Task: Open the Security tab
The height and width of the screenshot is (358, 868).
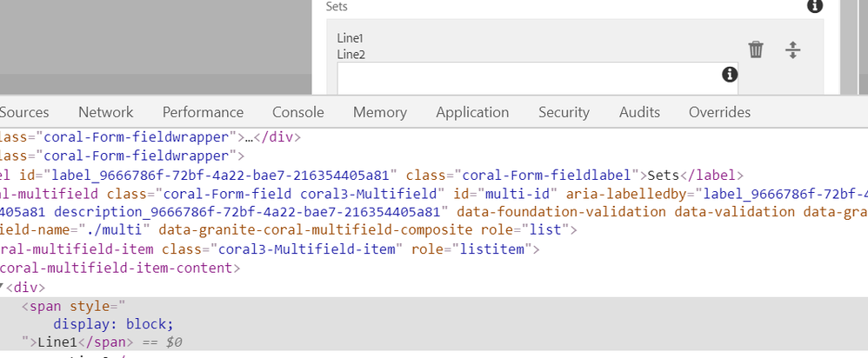Action: click(x=564, y=112)
